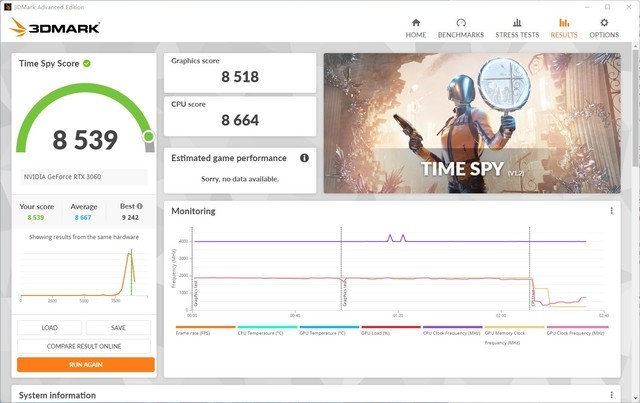This screenshot has height=403, width=640.
Task: Open Stress Tests bar chart icon
Action: [517, 23]
